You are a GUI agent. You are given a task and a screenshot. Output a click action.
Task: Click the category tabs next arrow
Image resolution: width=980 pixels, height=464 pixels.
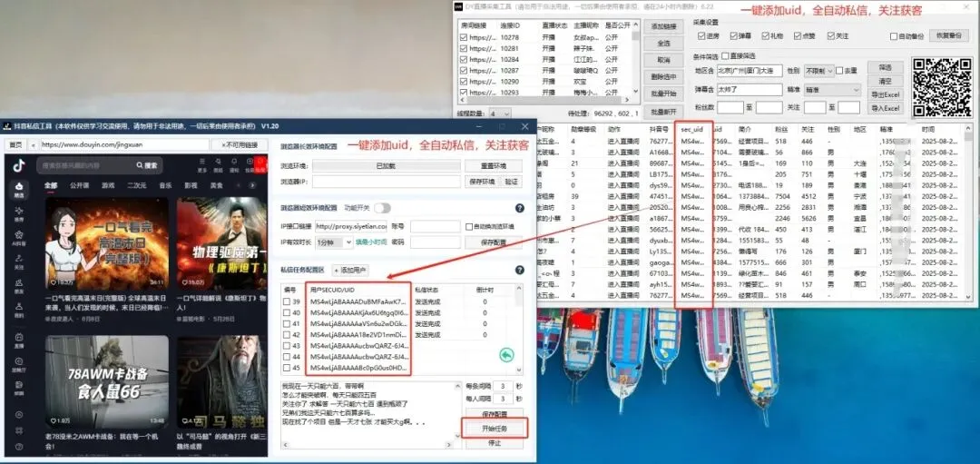[252, 185]
